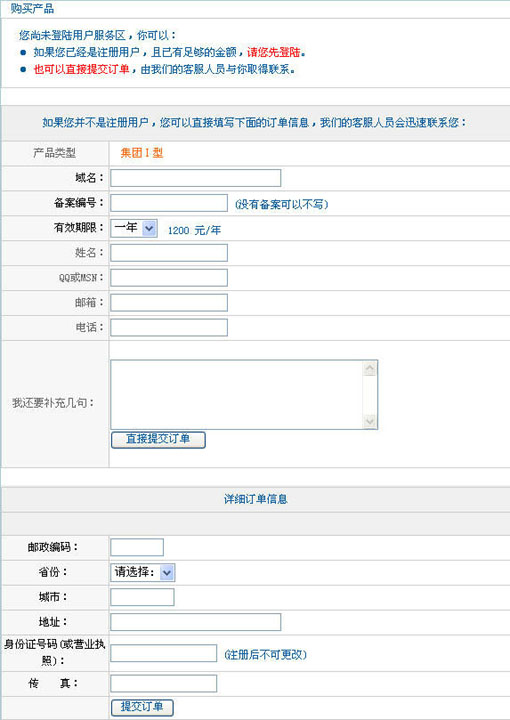Click the textarea scrollbar up arrow

coord(370,368)
